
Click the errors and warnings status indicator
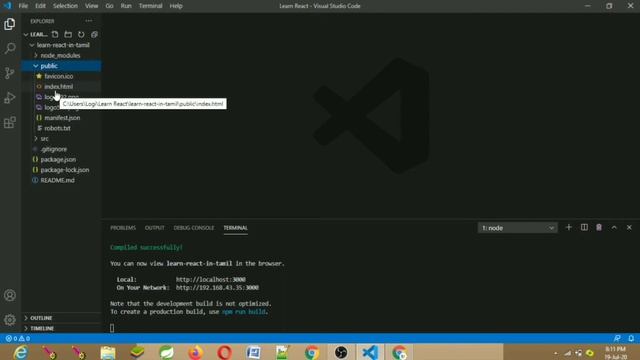point(18,338)
